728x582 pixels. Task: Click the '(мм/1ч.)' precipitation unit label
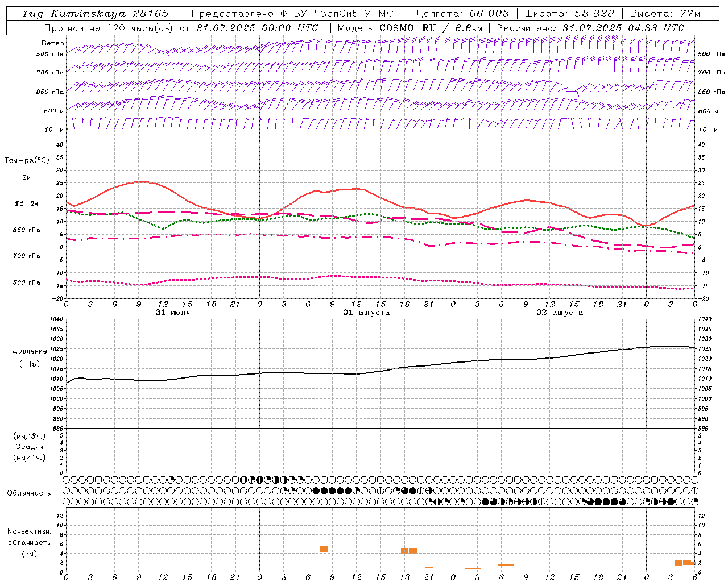(x=30, y=458)
